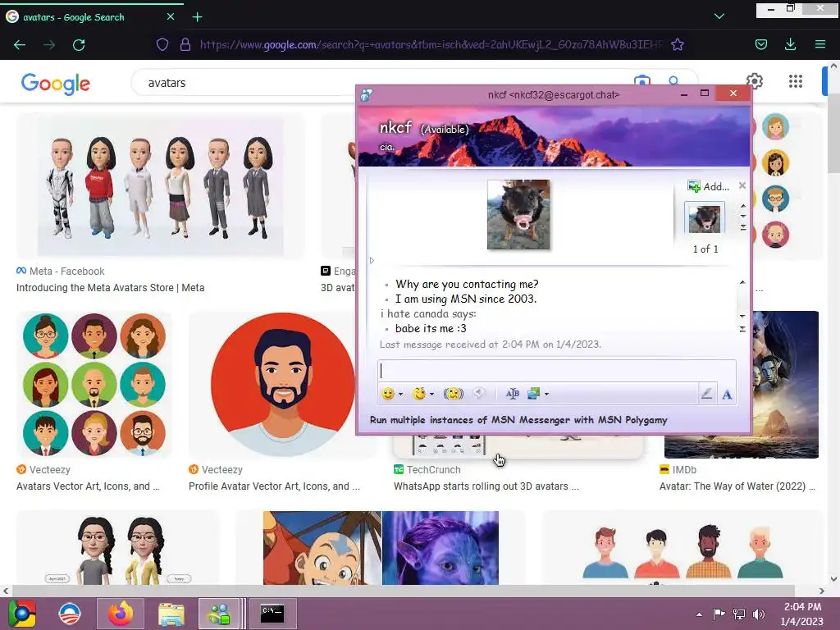Open 'Avatar: The Way of Water (2022)' link
Viewport: 840px width, 630px height.
(737, 486)
